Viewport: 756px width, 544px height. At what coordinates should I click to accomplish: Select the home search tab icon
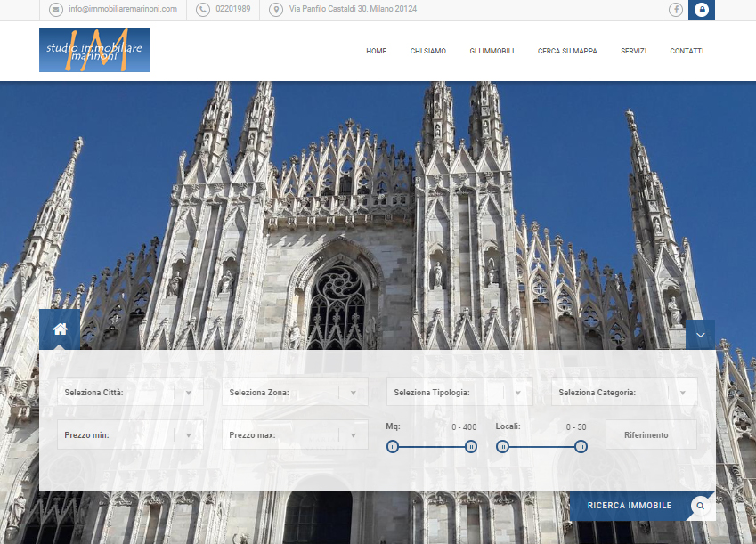pyautogui.click(x=60, y=329)
